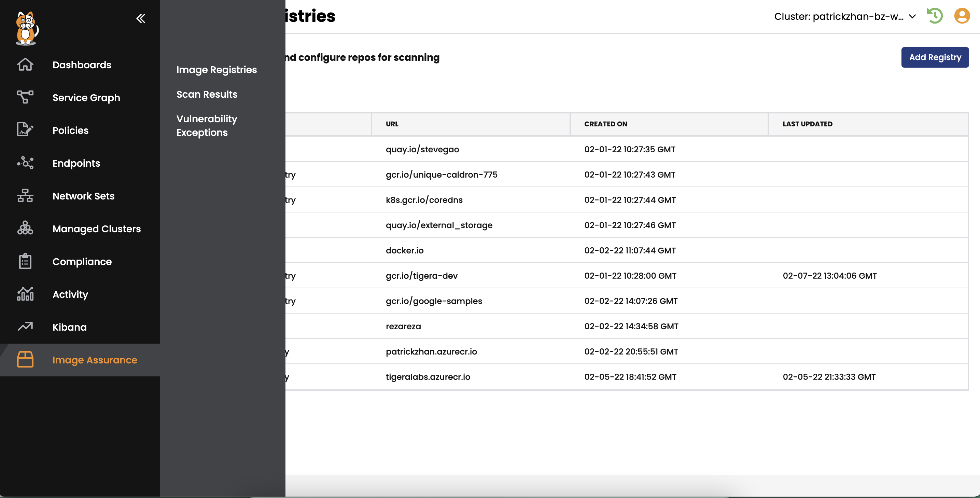Click the Kibana trend arrow icon
Image resolution: width=980 pixels, height=498 pixels.
[x=25, y=327]
